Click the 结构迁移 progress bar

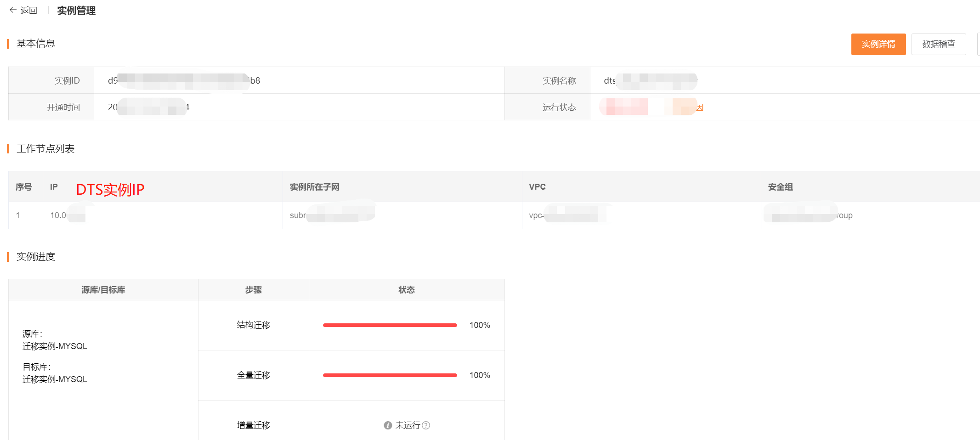(390, 325)
